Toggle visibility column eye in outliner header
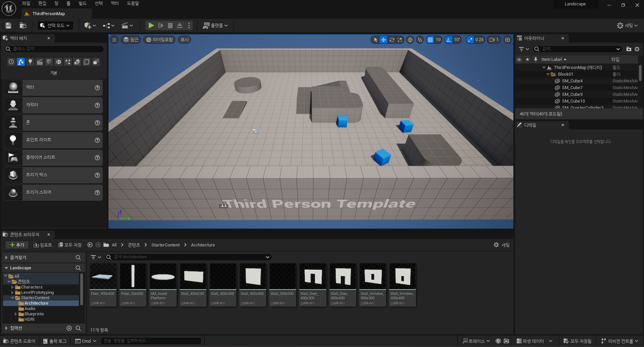 pyautogui.click(x=519, y=60)
